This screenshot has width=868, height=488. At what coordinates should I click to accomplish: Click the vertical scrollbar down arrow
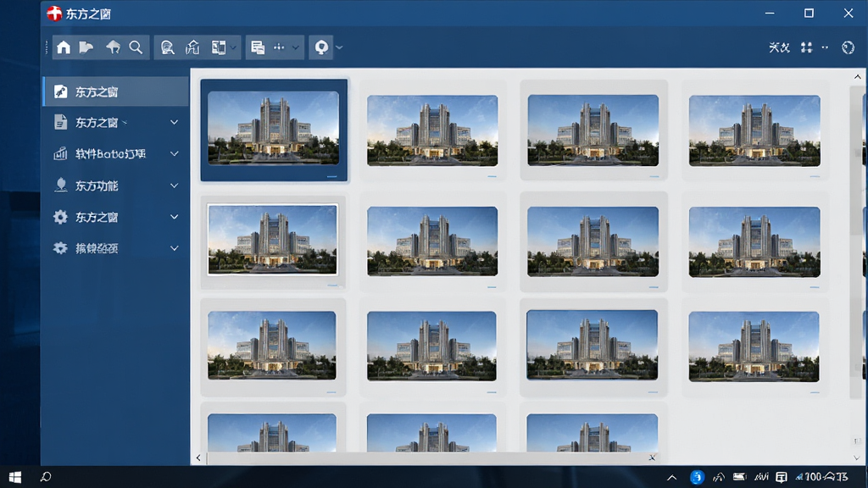tap(857, 458)
